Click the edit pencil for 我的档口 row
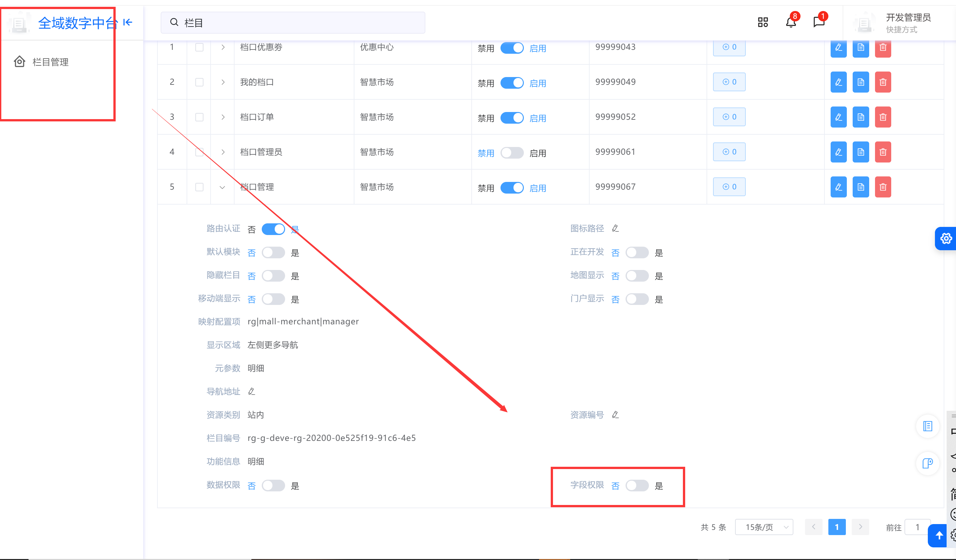The width and height of the screenshot is (956, 560). click(x=838, y=82)
